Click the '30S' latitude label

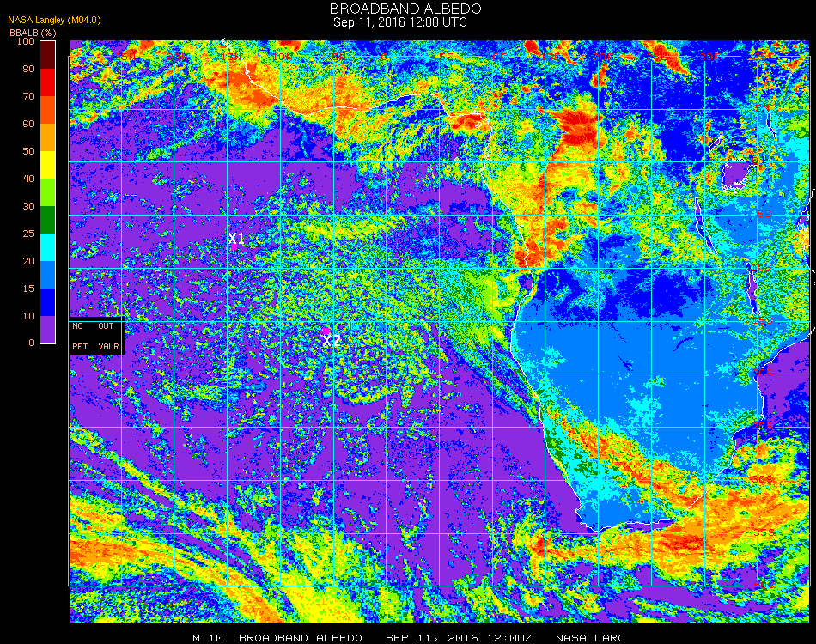point(763,480)
